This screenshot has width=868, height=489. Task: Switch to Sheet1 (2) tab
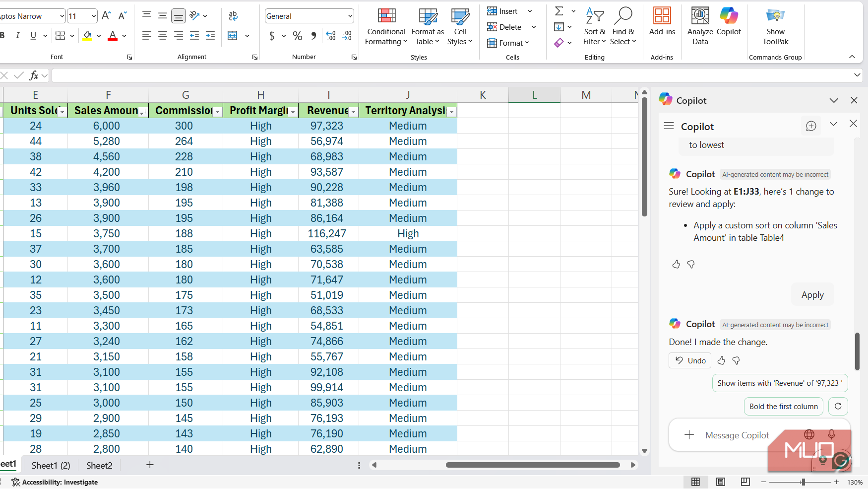coord(51,466)
